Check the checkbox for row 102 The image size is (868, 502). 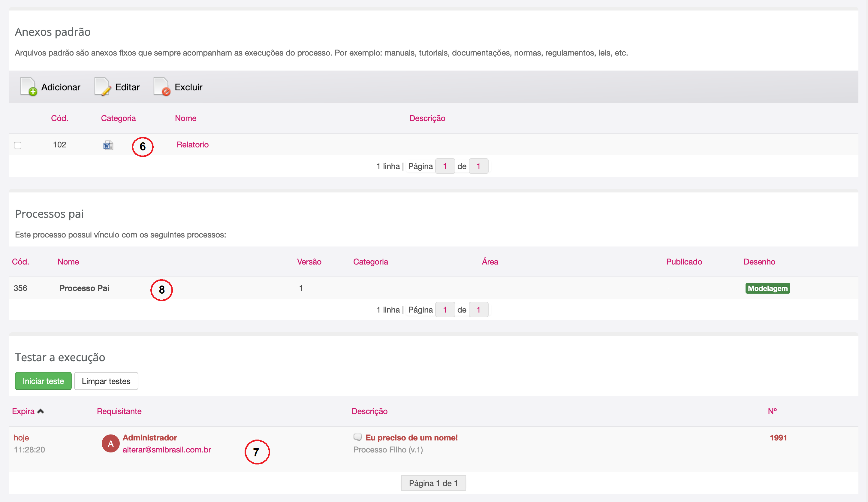(x=18, y=145)
